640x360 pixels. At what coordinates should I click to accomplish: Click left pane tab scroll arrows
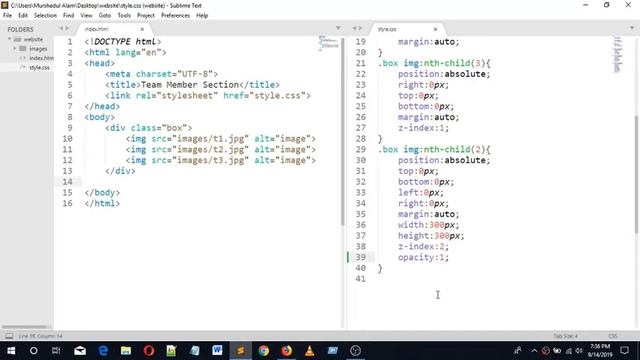pos(64,28)
